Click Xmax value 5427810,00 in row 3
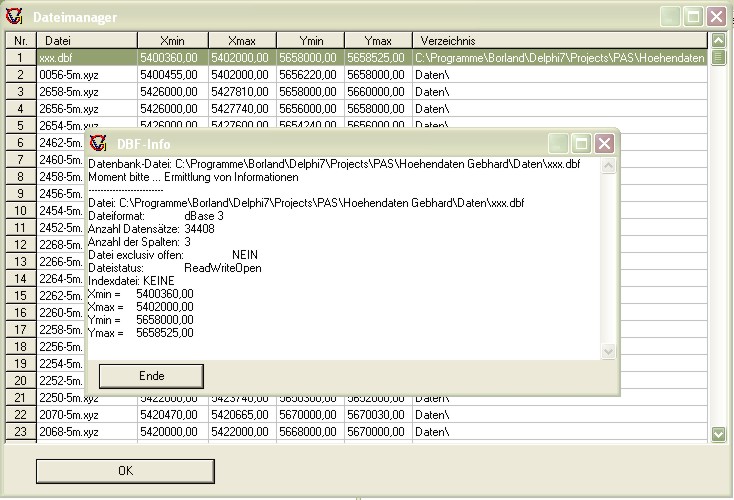The height and width of the screenshot is (500, 734). pos(242,92)
